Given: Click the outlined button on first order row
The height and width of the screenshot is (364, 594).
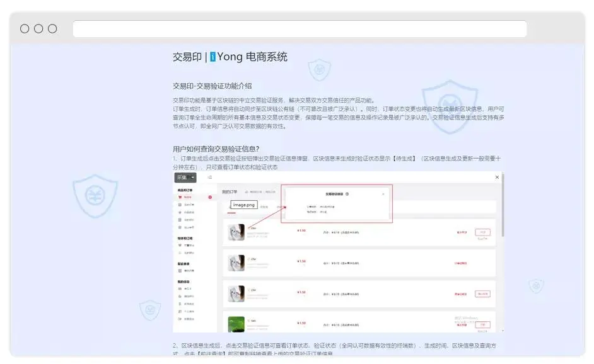Looking at the screenshot, I should pyautogui.click(x=482, y=232).
